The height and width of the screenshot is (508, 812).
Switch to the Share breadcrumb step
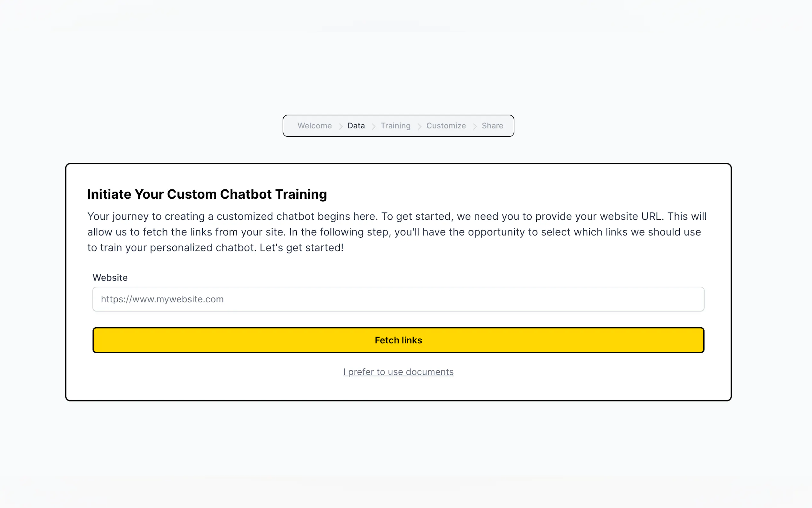pos(492,126)
